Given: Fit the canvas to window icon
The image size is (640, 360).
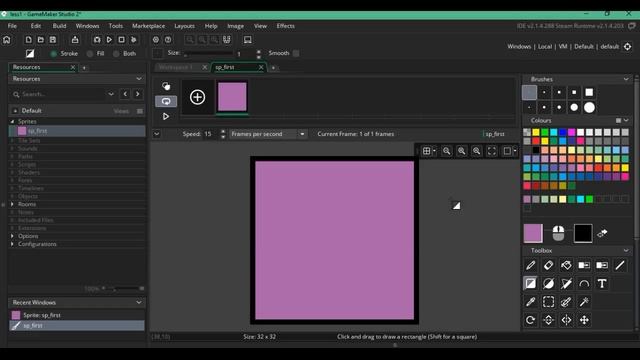Looking at the screenshot, I should tap(492, 151).
